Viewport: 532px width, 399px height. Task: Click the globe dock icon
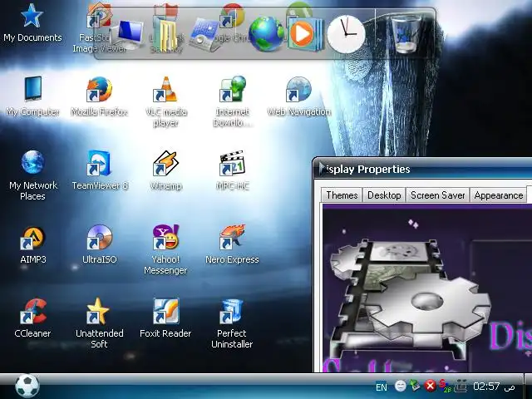pyautogui.click(x=266, y=35)
